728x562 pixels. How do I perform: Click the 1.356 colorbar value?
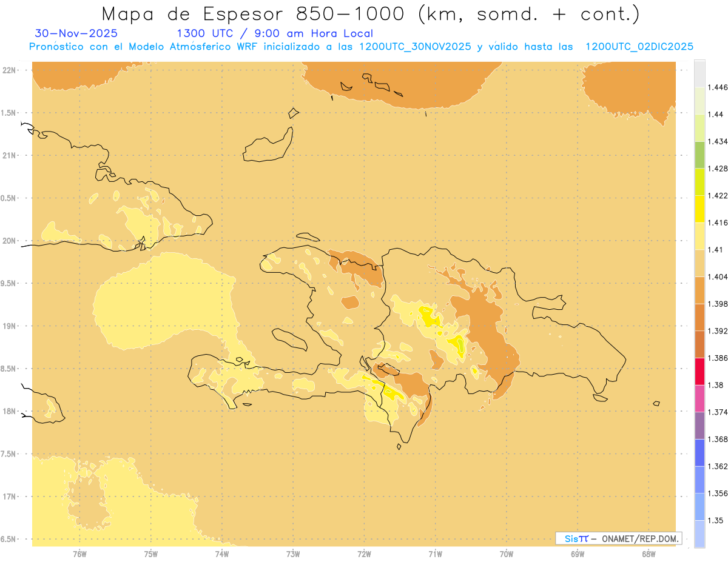pyautogui.click(x=718, y=493)
